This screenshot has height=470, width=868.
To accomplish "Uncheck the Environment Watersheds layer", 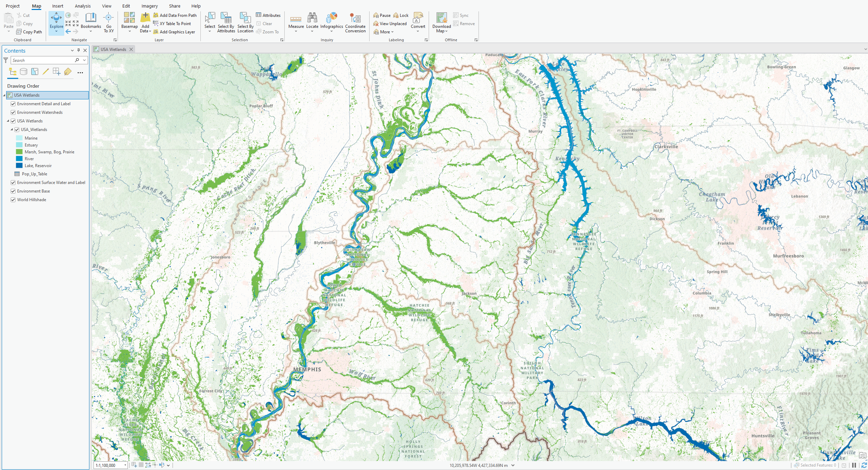I will [x=13, y=112].
